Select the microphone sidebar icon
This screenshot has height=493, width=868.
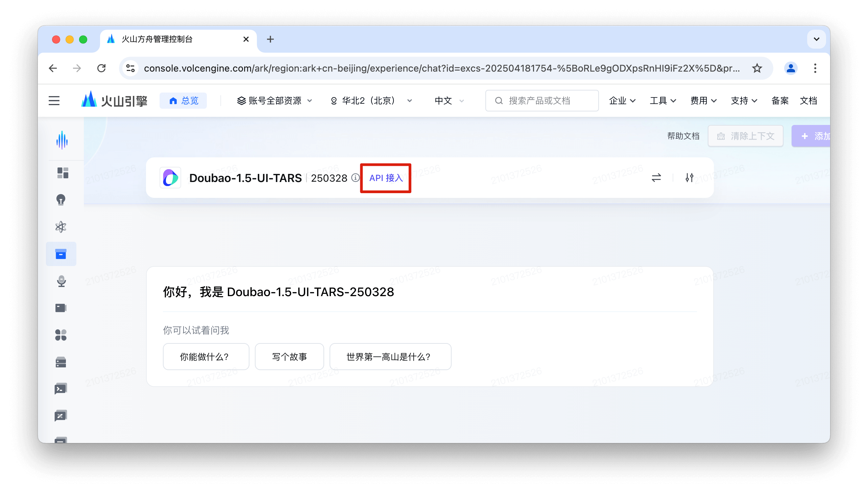pos(61,281)
